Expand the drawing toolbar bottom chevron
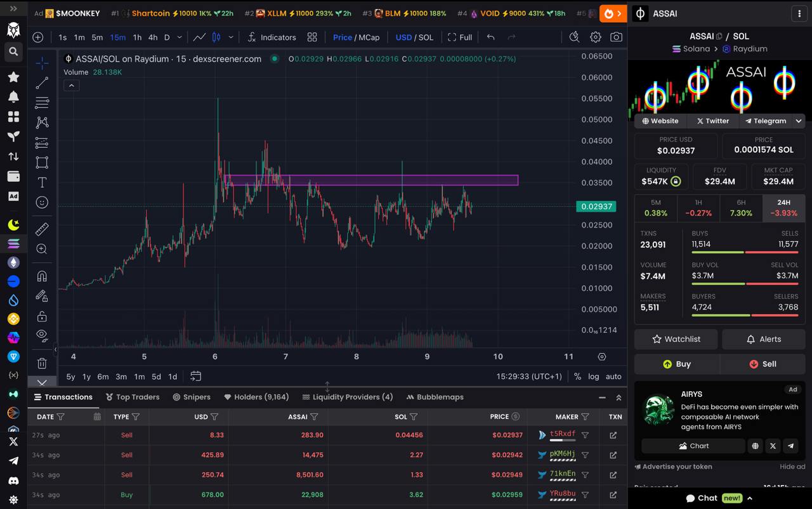 tap(42, 382)
